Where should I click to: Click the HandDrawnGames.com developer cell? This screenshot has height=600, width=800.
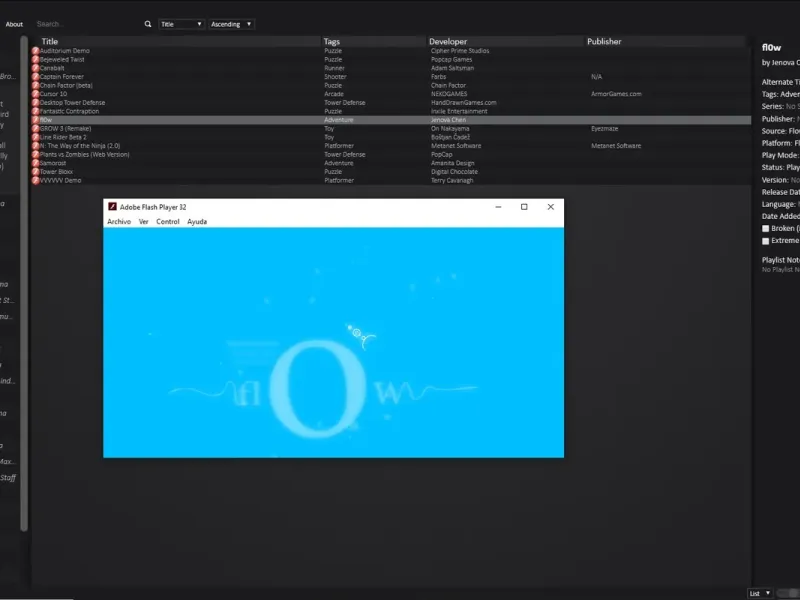coord(464,103)
